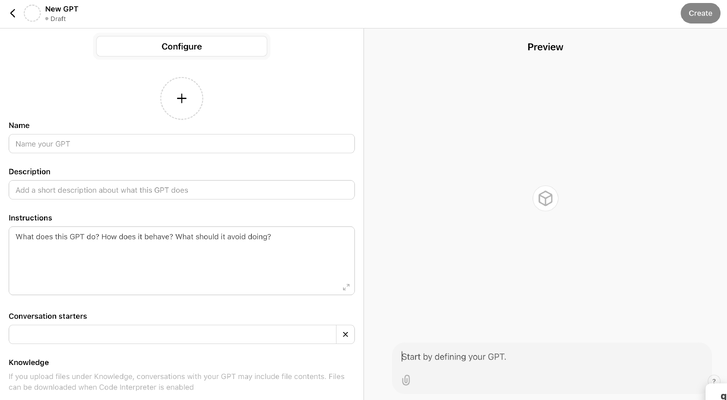This screenshot has width=727, height=400.
Task: Click the draft avatar circle beside New GPT
Action: pyautogui.click(x=32, y=13)
